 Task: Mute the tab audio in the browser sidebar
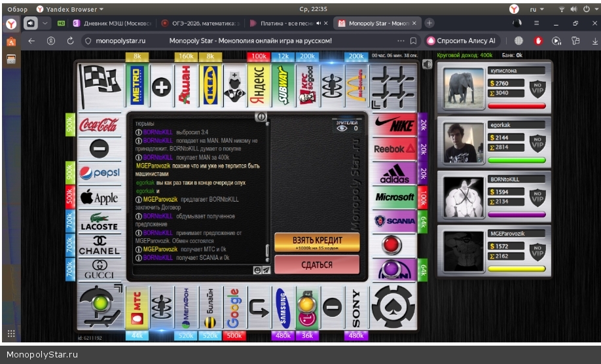point(30,23)
